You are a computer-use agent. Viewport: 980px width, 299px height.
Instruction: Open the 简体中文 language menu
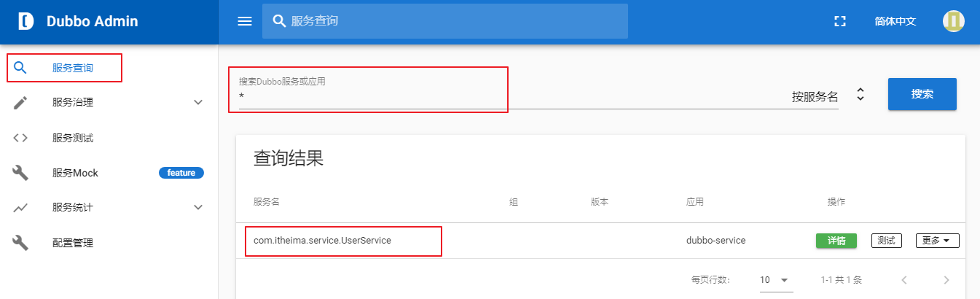895,21
